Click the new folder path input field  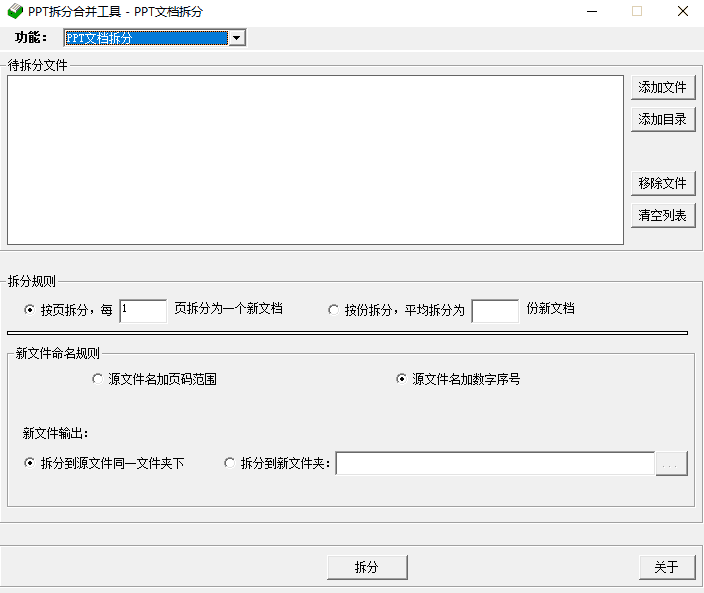[x=495, y=463]
